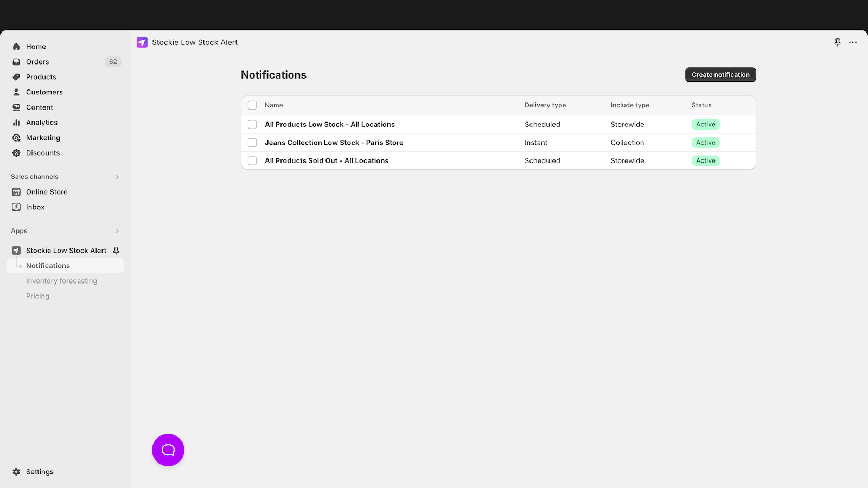Viewport: 868px width, 488px height.
Task: Click Active badge on Jeans Collection row
Action: click(705, 143)
